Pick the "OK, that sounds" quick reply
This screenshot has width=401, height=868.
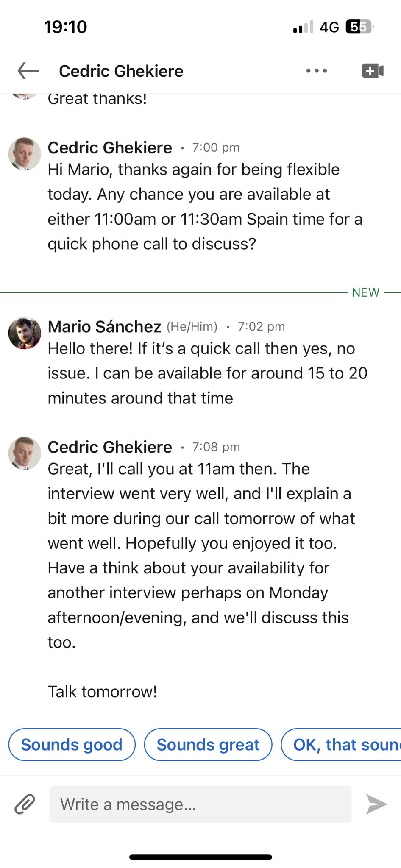(343, 745)
